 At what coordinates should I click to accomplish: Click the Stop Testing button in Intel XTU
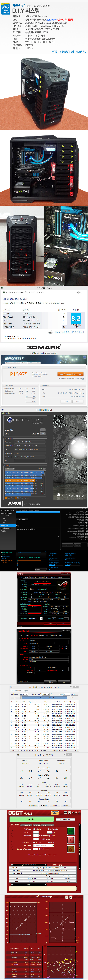[x=22, y=520]
